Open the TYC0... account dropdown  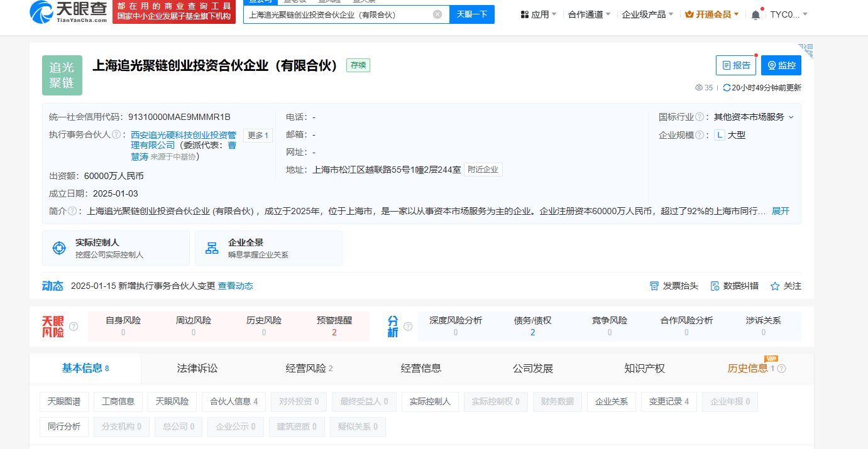pos(789,14)
